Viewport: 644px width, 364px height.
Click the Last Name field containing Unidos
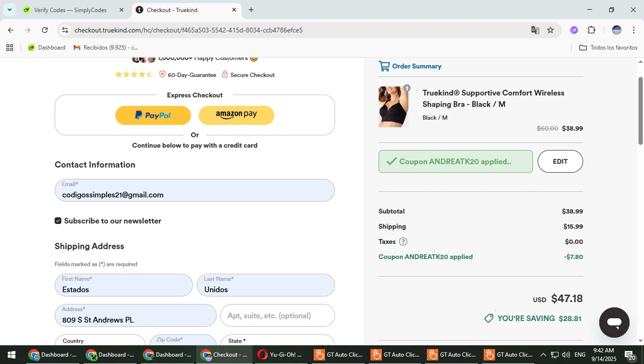pos(266,285)
